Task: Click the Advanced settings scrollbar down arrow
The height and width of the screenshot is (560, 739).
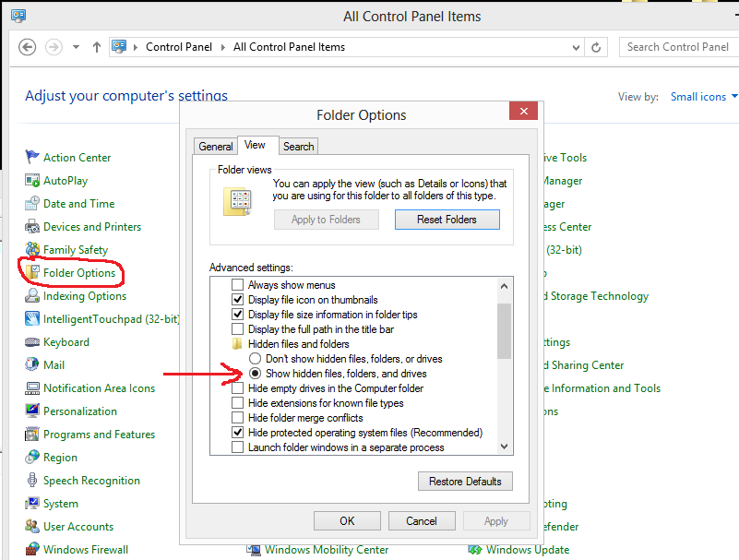Action: click(x=504, y=447)
